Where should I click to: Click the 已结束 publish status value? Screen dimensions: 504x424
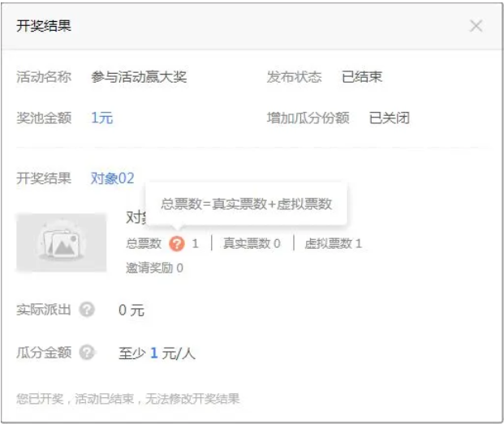coord(362,77)
